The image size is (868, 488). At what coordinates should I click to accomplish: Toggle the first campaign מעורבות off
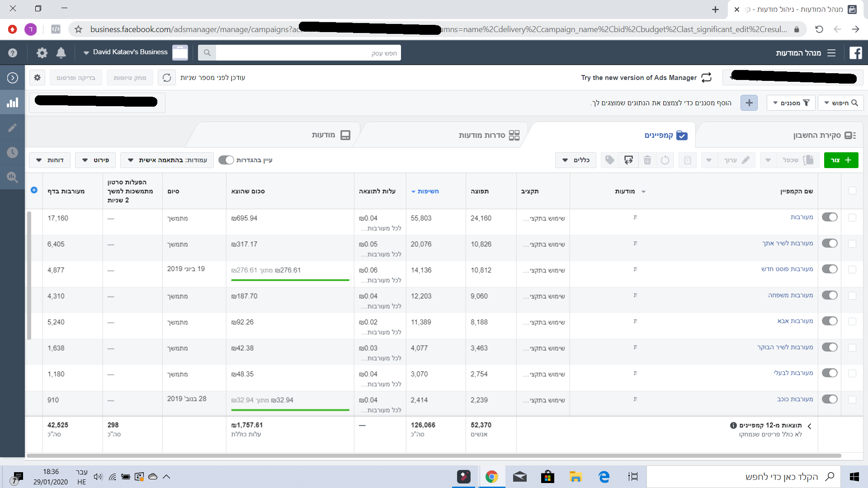click(830, 217)
